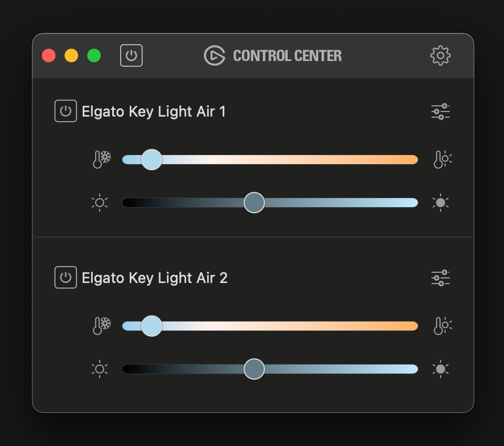
Task: Click the color temperature slider knob of Light Air 1
Action: pyautogui.click(x=152, y=160)
